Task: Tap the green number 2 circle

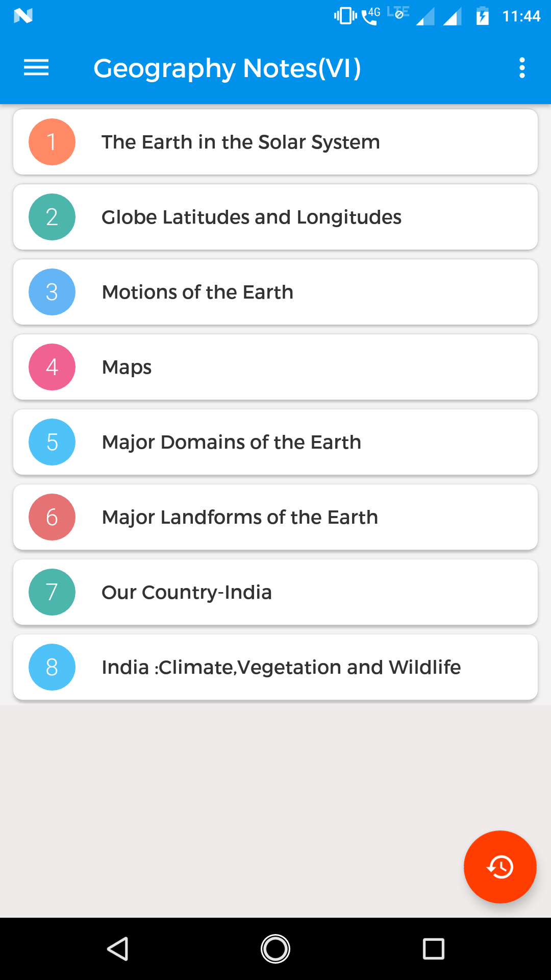Action: tap(52, 217)
